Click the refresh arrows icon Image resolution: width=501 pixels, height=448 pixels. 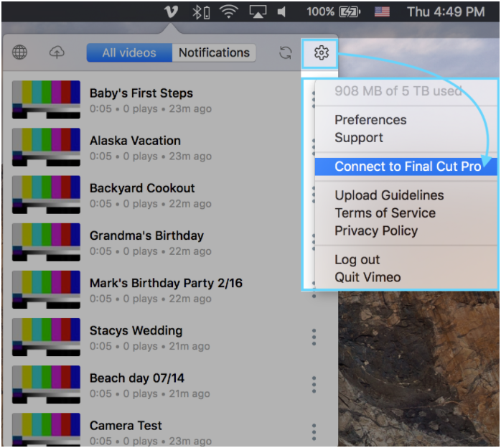coord(286,52)
